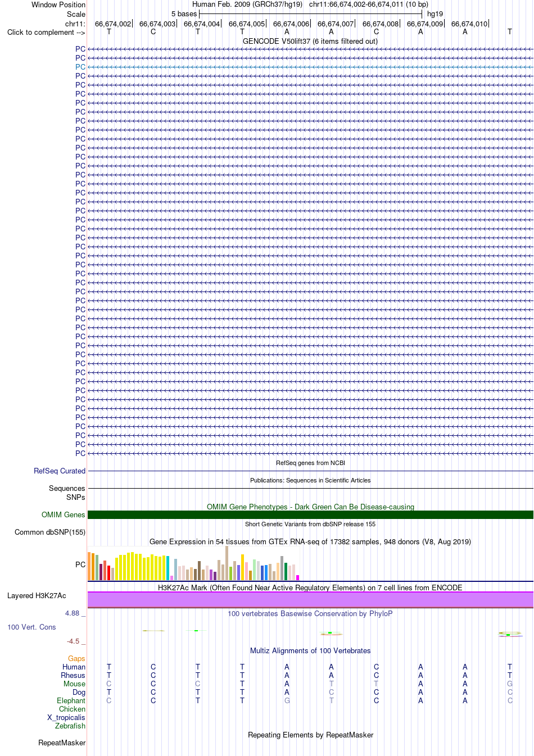Click the orange Gaps row label

click(x=76, y=658)
